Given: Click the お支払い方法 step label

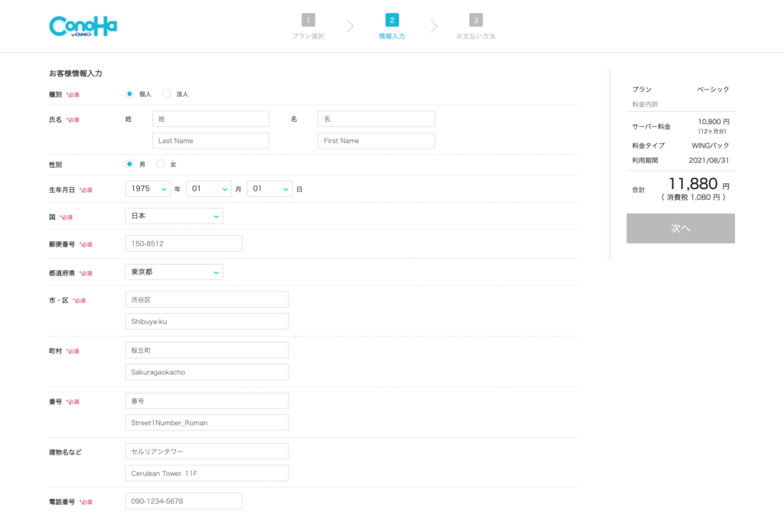Looking at the screenshot, I should click(x=476, y=36).
